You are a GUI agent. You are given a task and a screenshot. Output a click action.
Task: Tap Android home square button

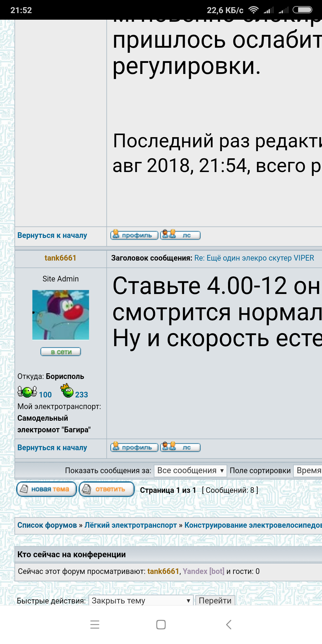click(161, 625)
